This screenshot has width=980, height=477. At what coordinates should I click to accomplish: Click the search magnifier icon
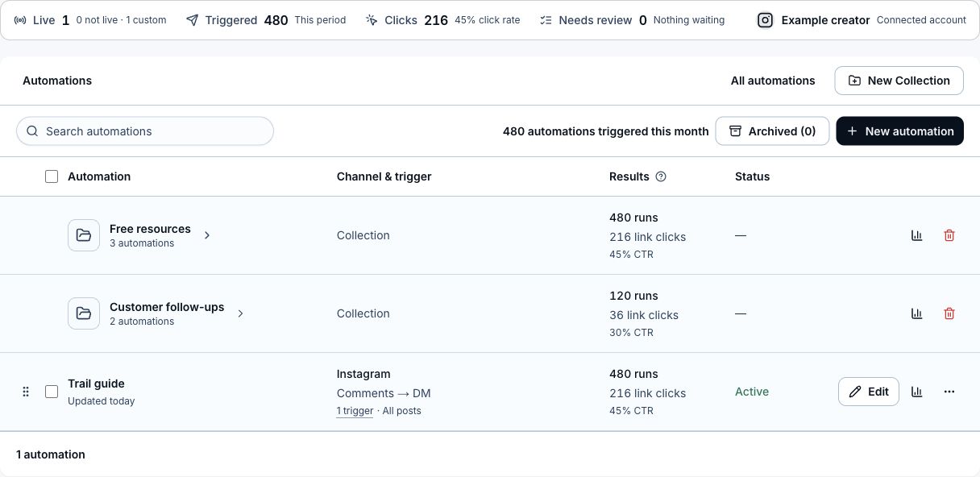pos(32,131)
